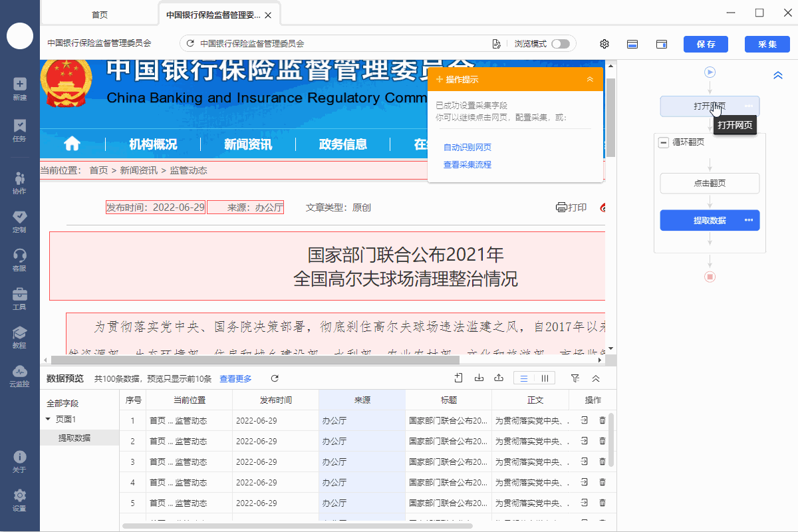Open task settings gear icon
Image resolution: width=798 pixels, height=532 pixels.
604,44
